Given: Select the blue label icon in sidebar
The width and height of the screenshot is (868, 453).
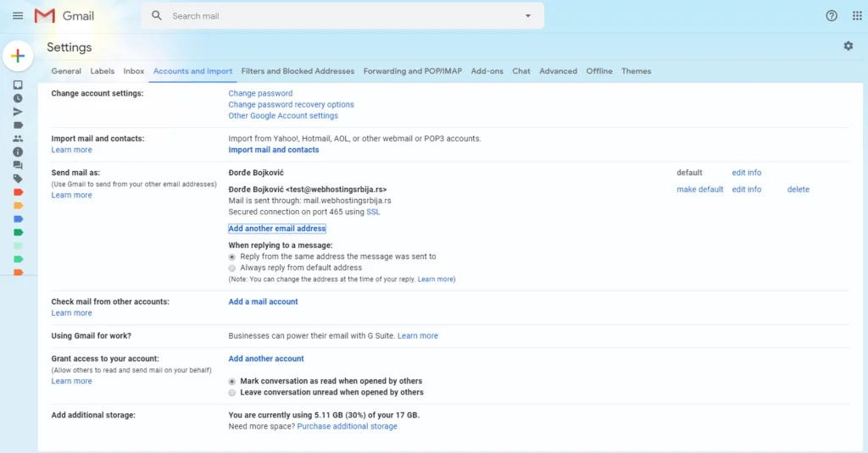Looking at the screenshot, I should point(18,219).
